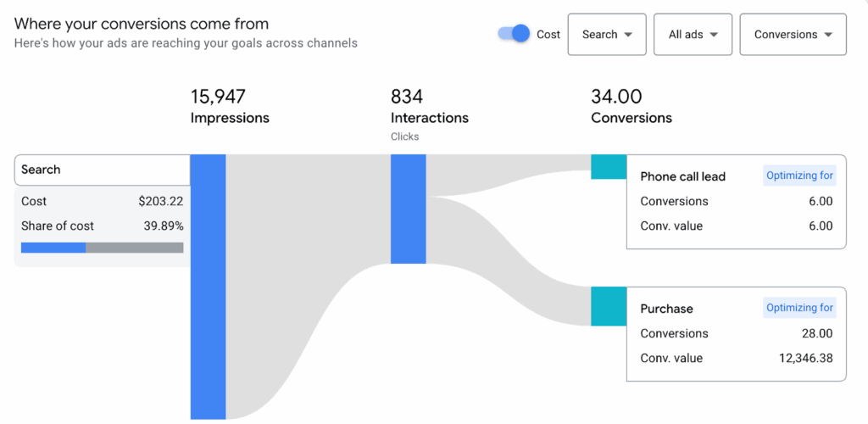Click the blue Impressions funnel bar
This screenshot has height=424, width=868.
208,287
